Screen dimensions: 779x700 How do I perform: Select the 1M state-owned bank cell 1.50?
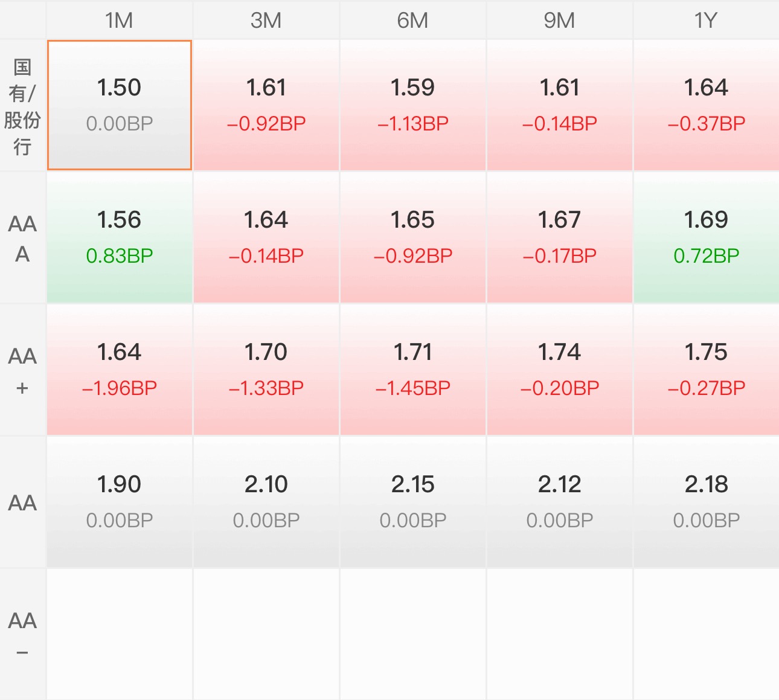120,105
